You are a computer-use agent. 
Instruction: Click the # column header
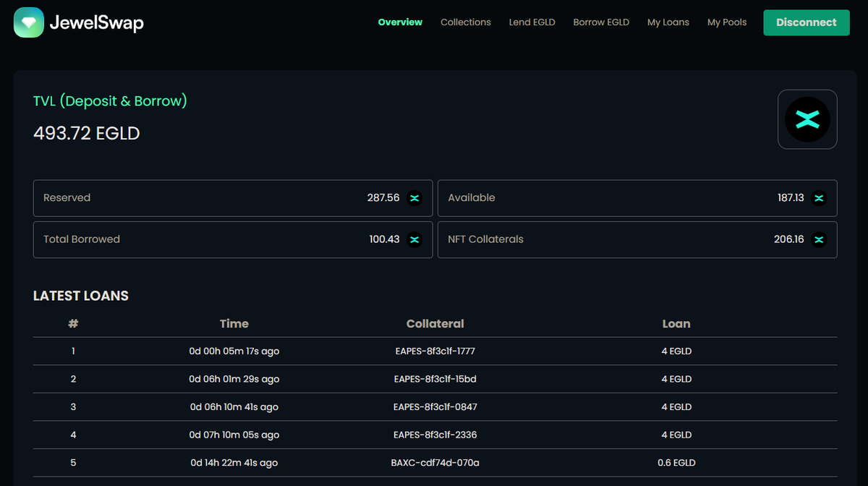(x=73, y=323)
